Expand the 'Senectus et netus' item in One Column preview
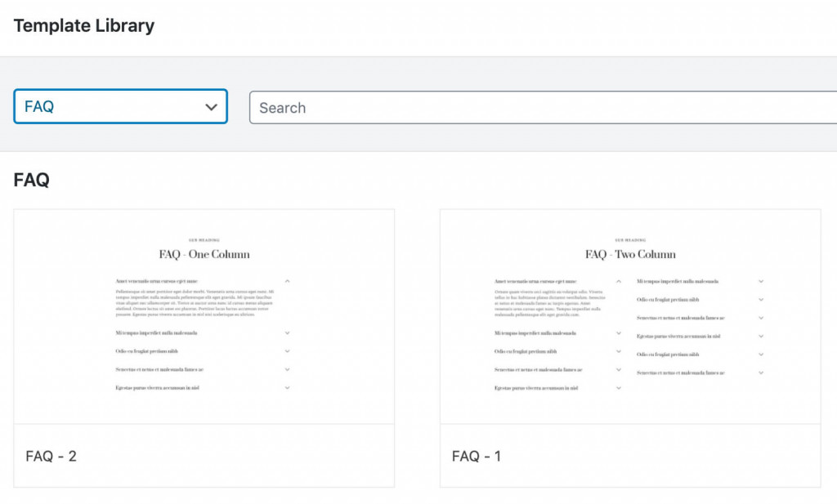 pyautogui.click(x=287, y=368)
